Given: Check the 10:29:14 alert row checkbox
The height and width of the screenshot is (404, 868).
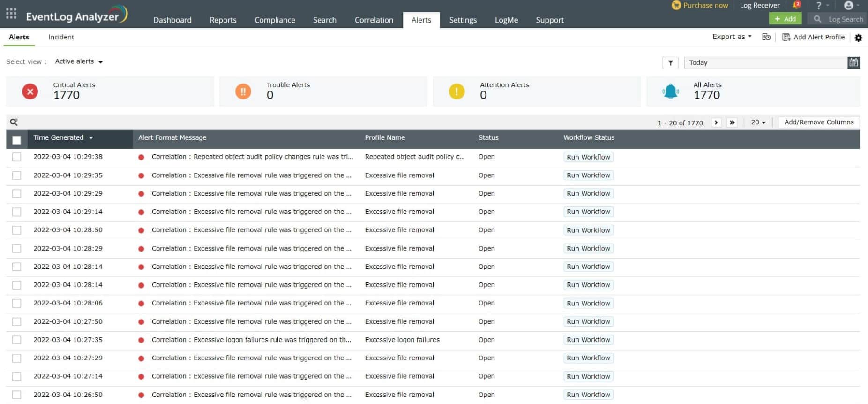Looking at the screenshot, I should pyautogui.click(x=16, y=212).
